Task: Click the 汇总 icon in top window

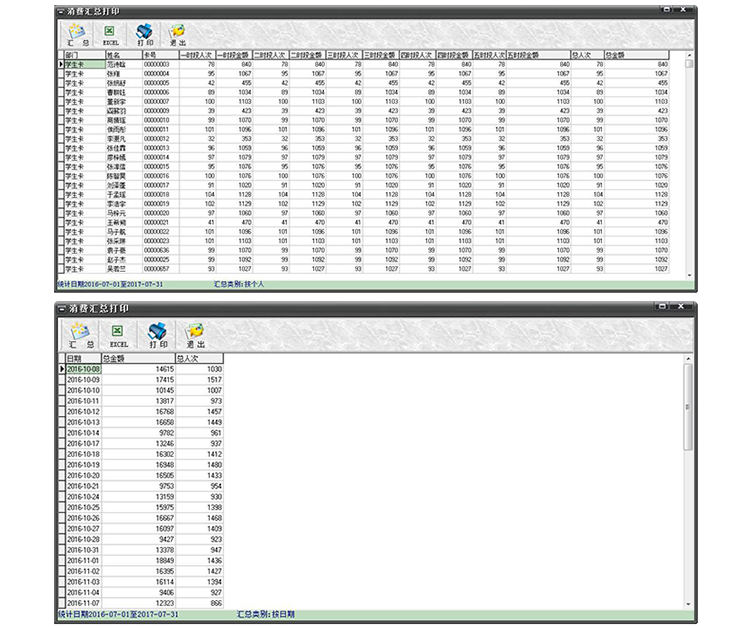Action: click(78, 35)
